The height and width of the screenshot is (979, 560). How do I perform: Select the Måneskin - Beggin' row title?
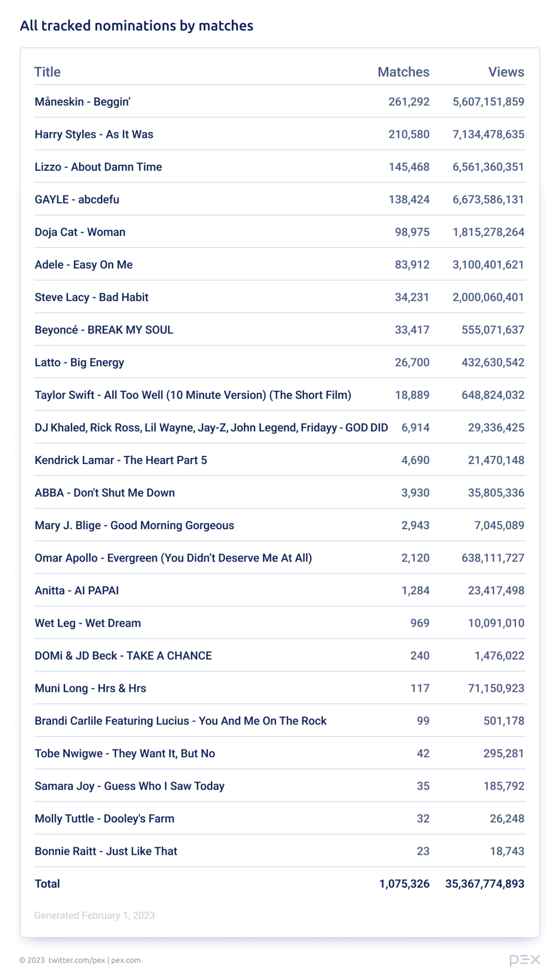pyautogui.click(x=83, y=102)
